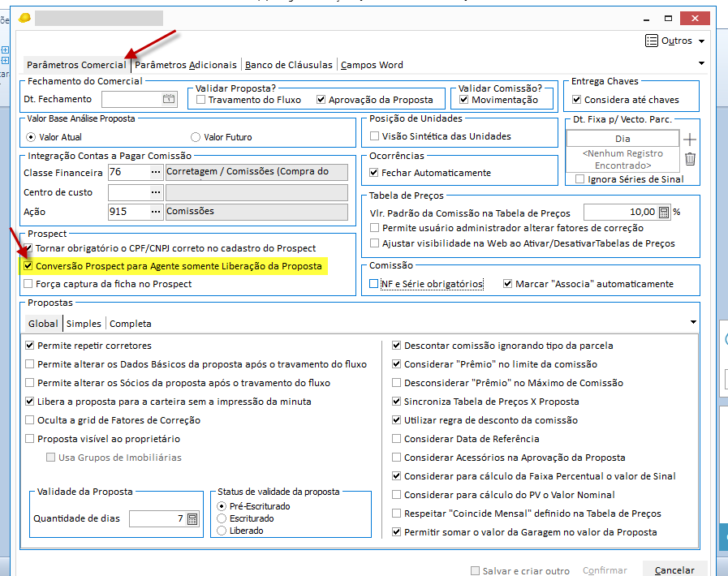Expand the main tabs overflow arrow

(700, 63)
